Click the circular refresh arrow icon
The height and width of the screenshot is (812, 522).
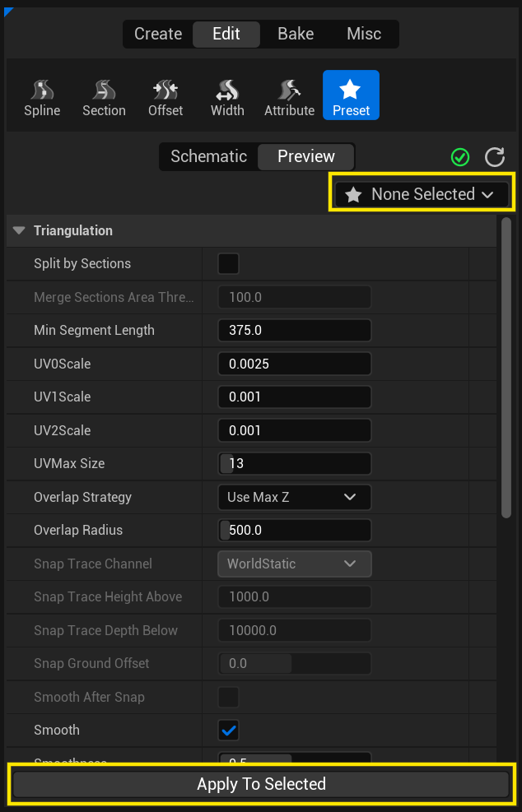(x=495, y=157)
